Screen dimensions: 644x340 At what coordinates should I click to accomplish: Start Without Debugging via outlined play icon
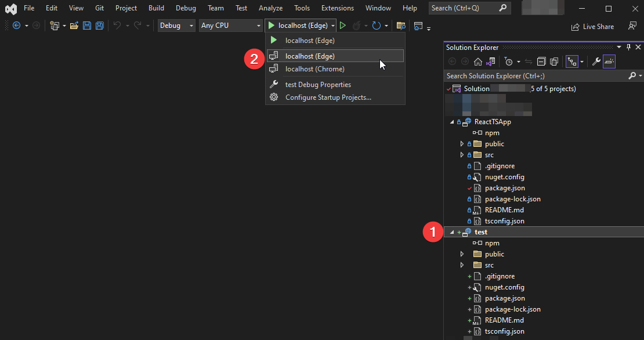pos(342,26)
